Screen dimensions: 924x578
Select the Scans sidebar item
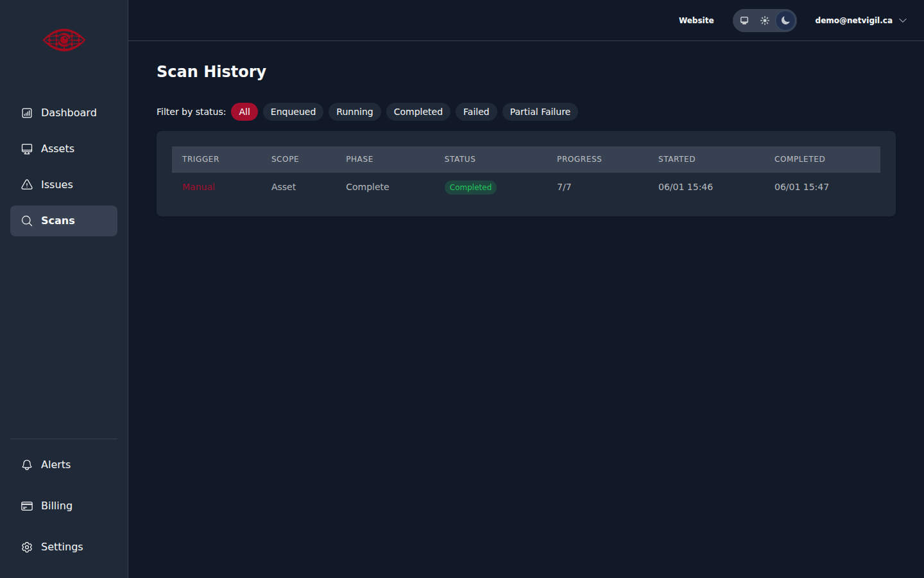click(x=64, y=221)
